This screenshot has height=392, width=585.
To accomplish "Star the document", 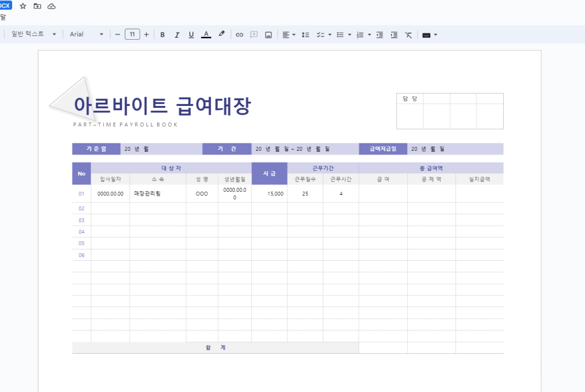I will click(x=23, y=6).
